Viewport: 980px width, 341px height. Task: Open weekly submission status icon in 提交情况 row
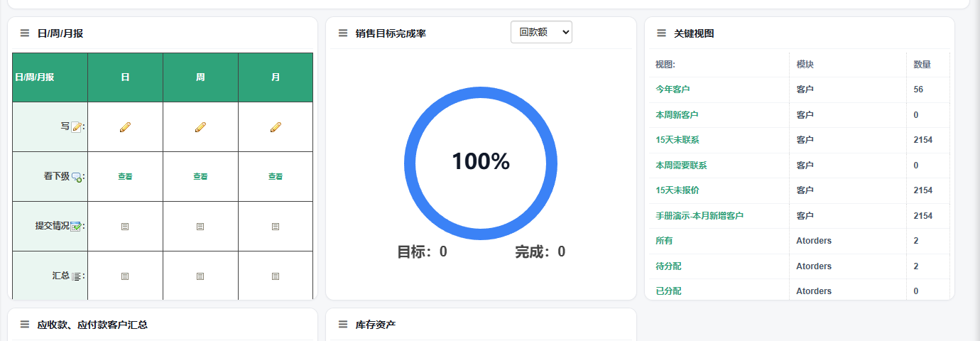pos(200,227)
